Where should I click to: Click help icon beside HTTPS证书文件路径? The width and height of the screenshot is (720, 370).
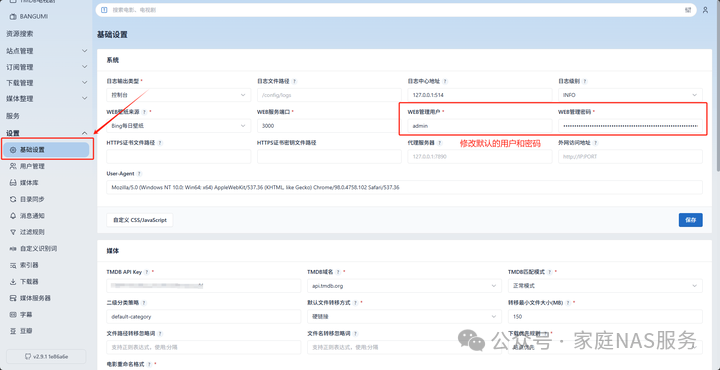[160, 143]
